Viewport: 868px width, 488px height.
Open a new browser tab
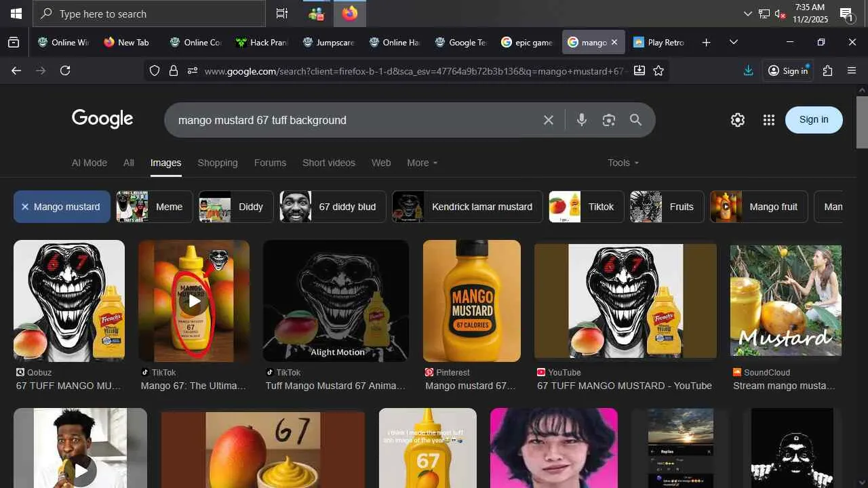point(706,42)
